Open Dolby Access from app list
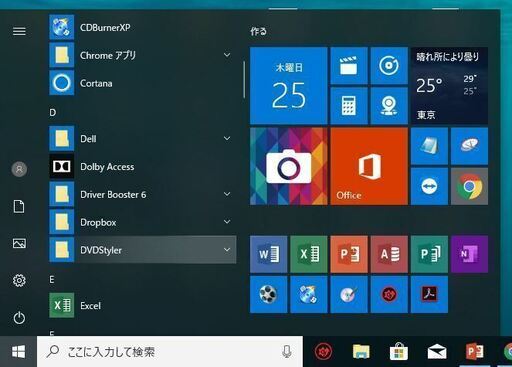The width and height of the screenshot is (512, 367). (x=143, y=166)
